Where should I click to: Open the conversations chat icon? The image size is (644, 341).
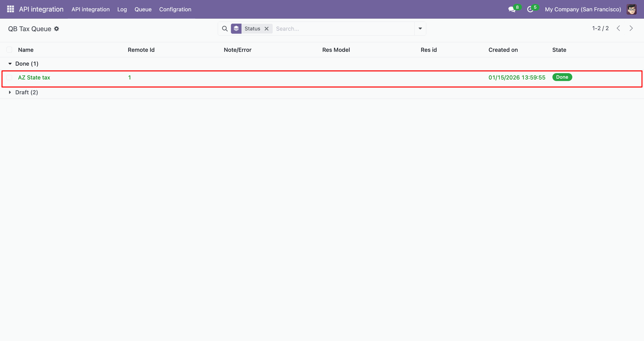pyautogui.click(x=512, y=9)
